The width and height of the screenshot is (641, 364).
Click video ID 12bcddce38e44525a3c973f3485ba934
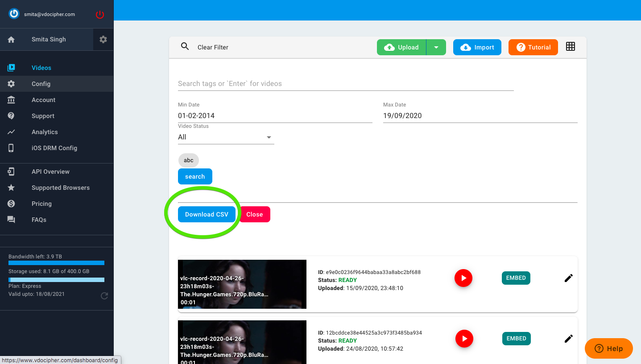[374, 333]
